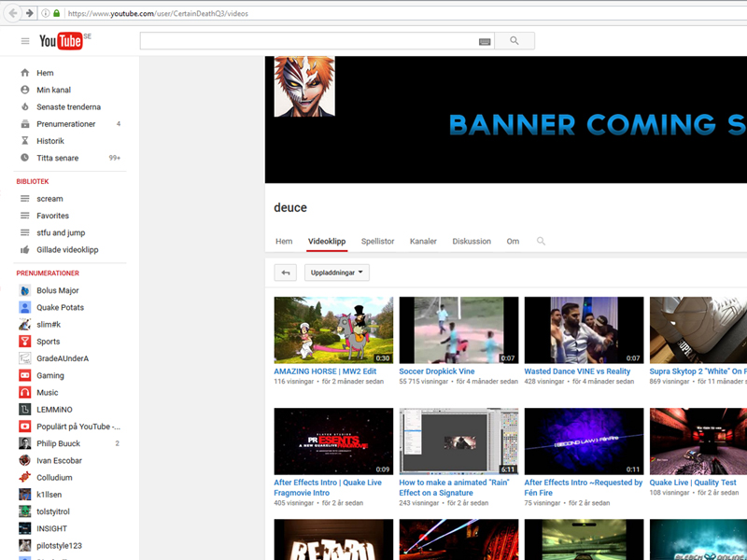The image size is (747, 560).
Task: Open the Kanaler tab
Action: pos(423,241)
